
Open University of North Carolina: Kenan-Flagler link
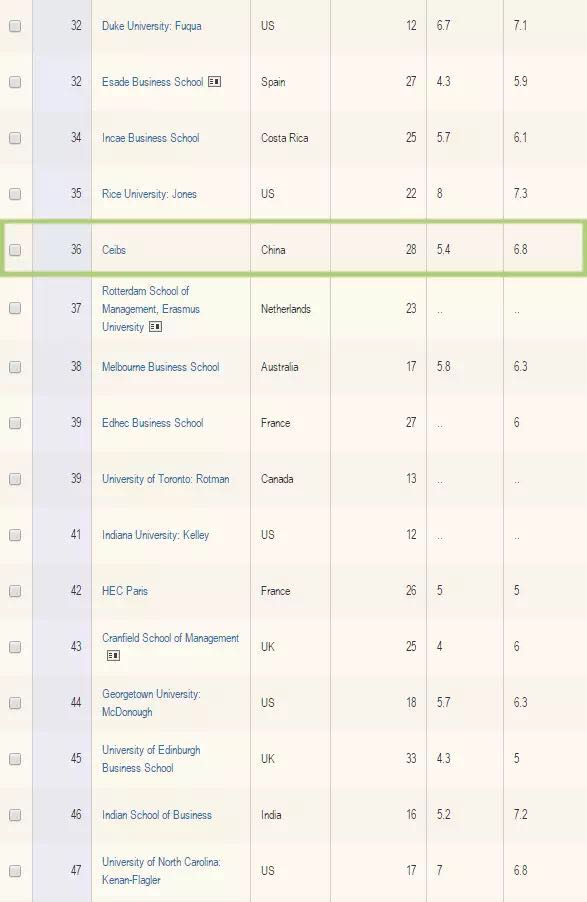pos(161,871)
